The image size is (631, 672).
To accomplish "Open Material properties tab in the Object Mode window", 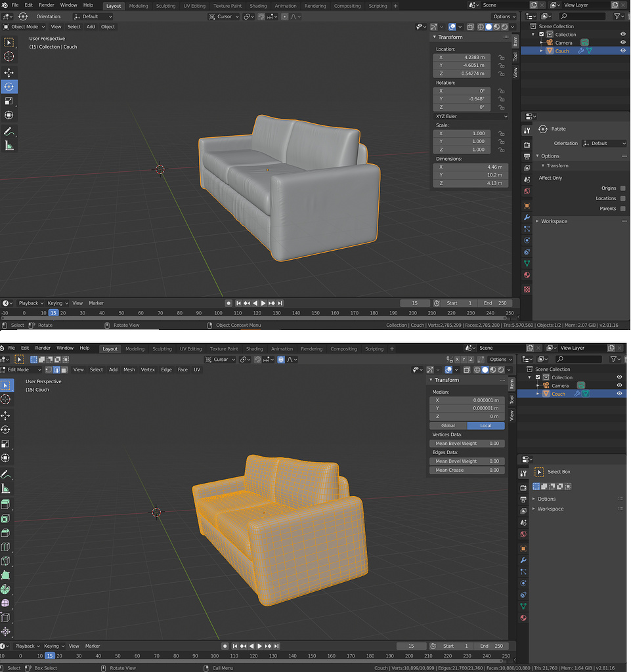I will (527, 275).
